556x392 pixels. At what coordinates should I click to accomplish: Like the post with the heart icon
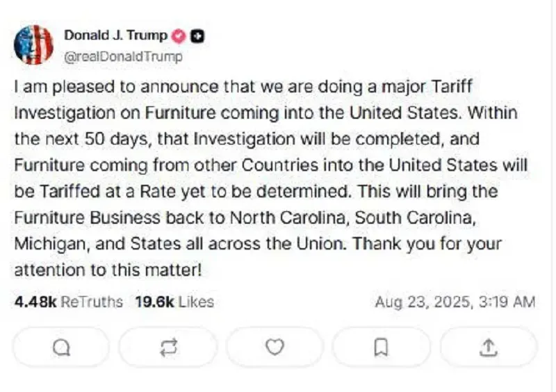[275, 348]
